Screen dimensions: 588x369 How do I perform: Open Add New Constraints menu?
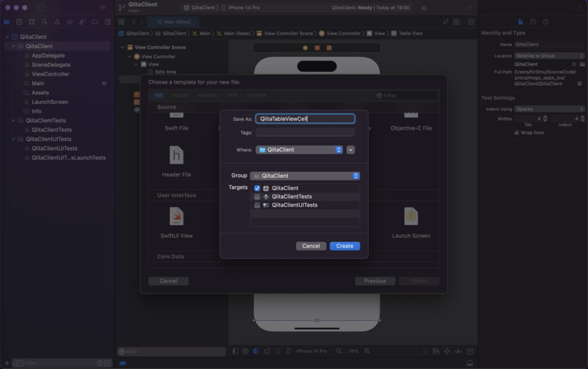click(447, 351)
